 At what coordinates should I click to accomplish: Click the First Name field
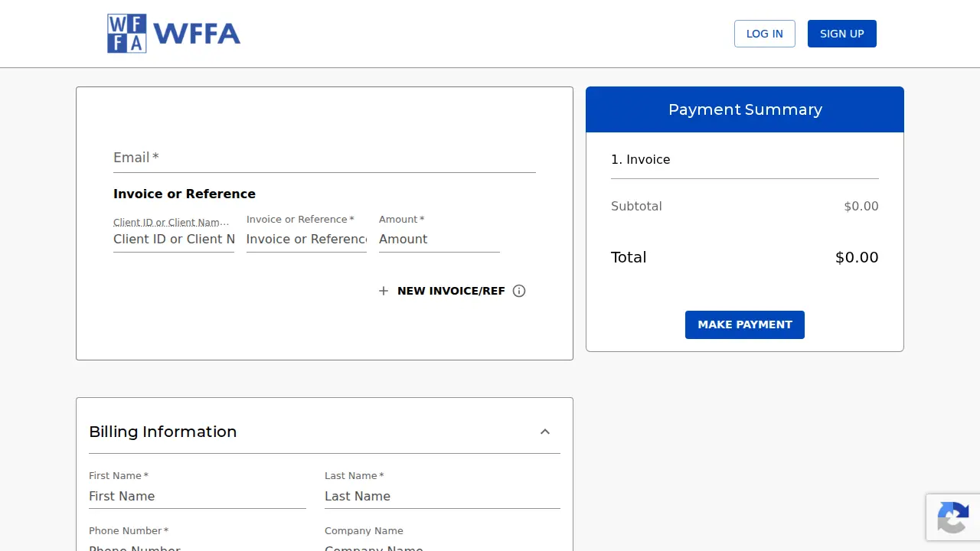198,497
